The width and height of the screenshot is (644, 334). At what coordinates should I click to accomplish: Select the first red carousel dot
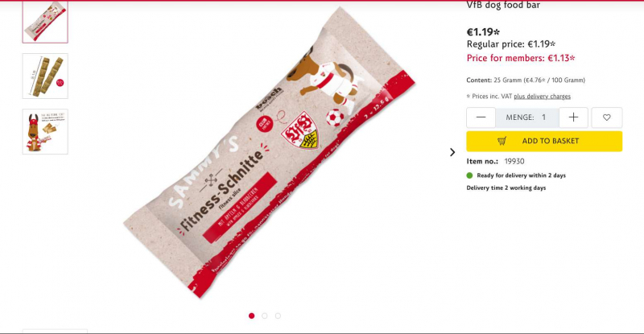(251, 315)
